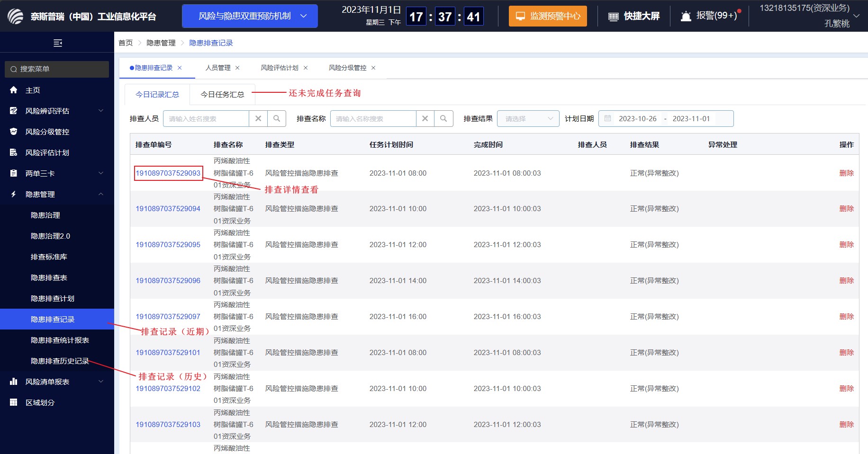Image resolution: width=868 pixels, height=454 pixels.
Task: Click the platform logo icon
Action: coord(15,16)
